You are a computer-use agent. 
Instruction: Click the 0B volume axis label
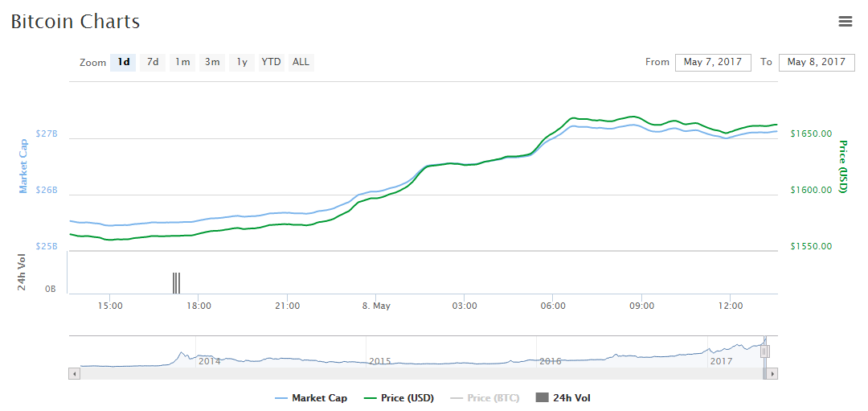(x=51, y=289)
